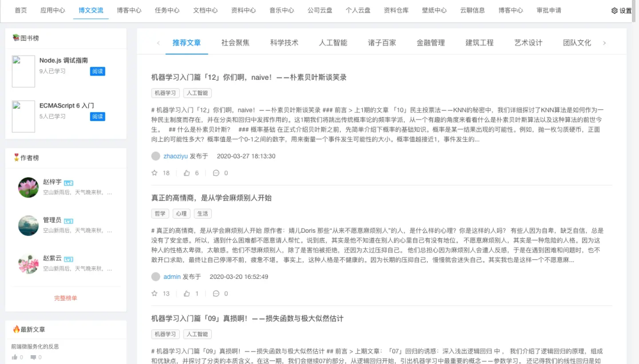Click comment icon on first article
The height and width of the screenshot is (364, 639).
(216, 173)
